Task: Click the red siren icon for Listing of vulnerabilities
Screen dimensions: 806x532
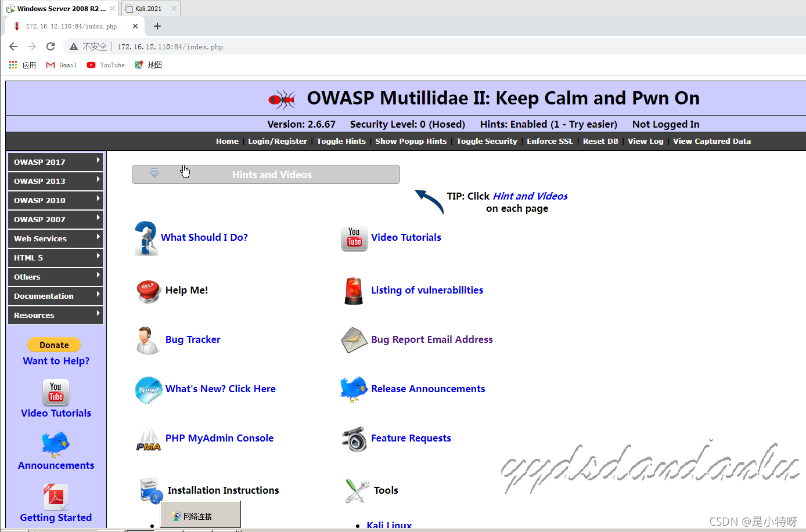Action: pos(354,291)
